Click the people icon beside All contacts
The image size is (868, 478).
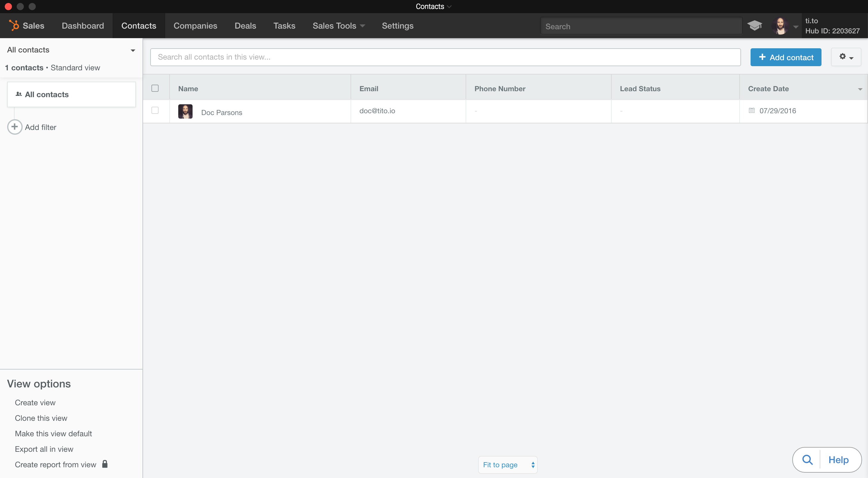click(19, 94)
